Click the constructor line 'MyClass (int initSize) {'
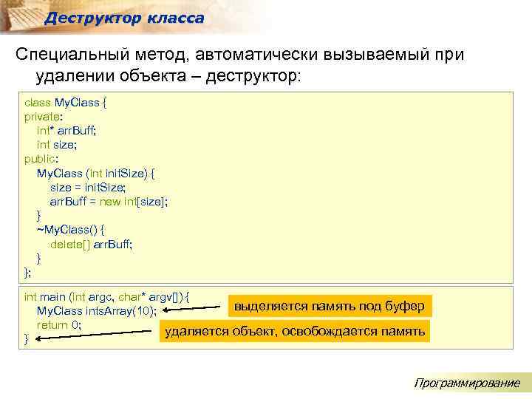The image size is (532, 399). pos(95,174)
